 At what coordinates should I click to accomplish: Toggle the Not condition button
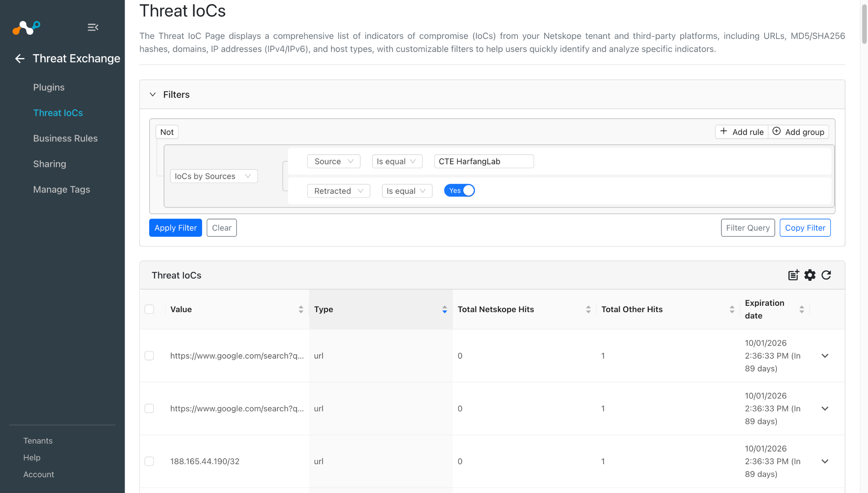[x=167, y=132]
